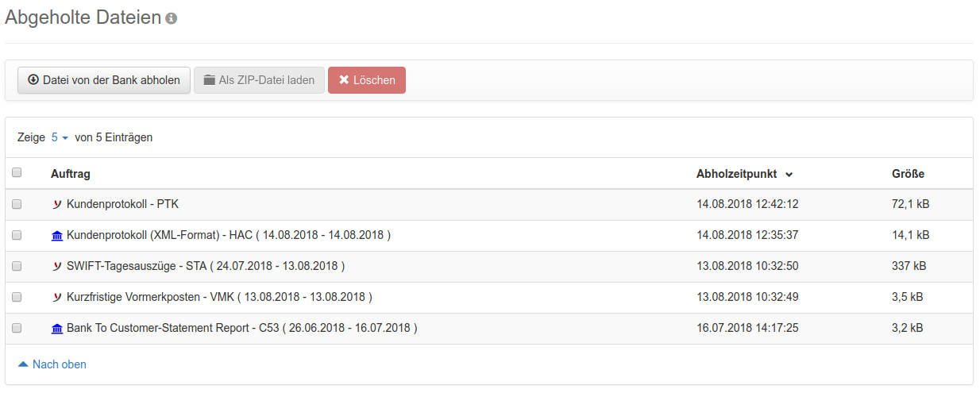
Task: Click the Kurzfristige Vormerkposten VMK row icon
Action: point(57,298)
